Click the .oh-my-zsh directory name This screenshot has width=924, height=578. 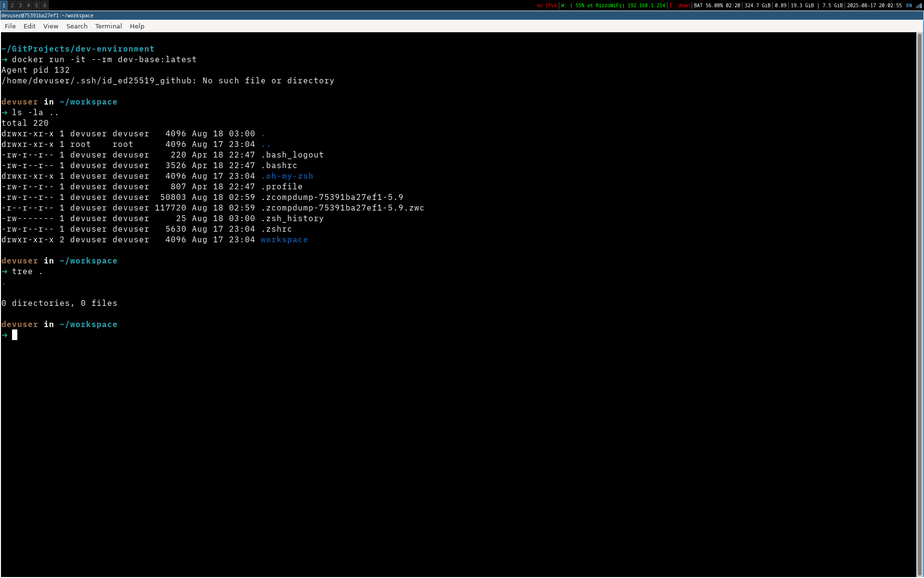[287, 176]
